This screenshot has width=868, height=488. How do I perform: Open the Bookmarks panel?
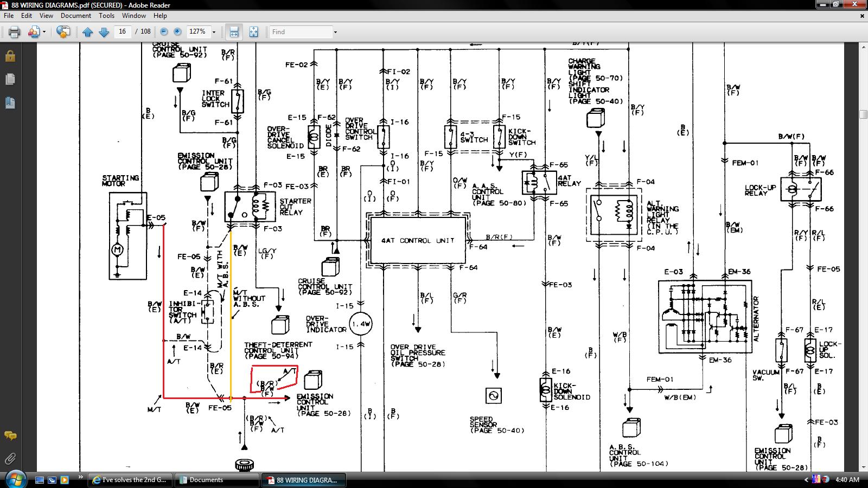(10, 102)
